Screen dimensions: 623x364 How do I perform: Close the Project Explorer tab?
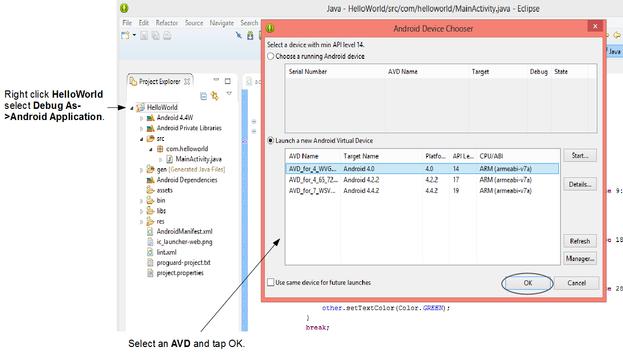(187, 82)
